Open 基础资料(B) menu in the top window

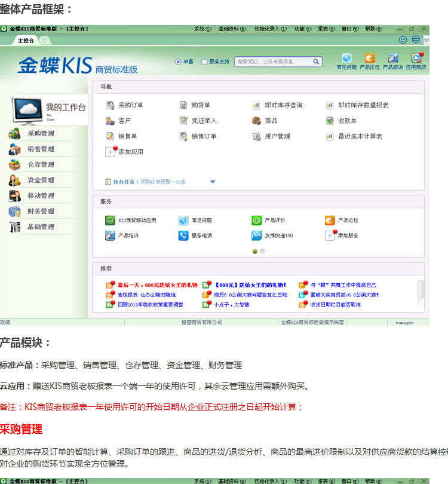coord(232,29)
